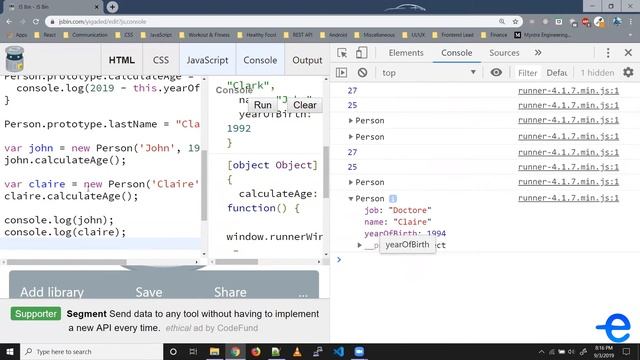Show more DevTools tabs with chevrons

(x=538, y=53)
